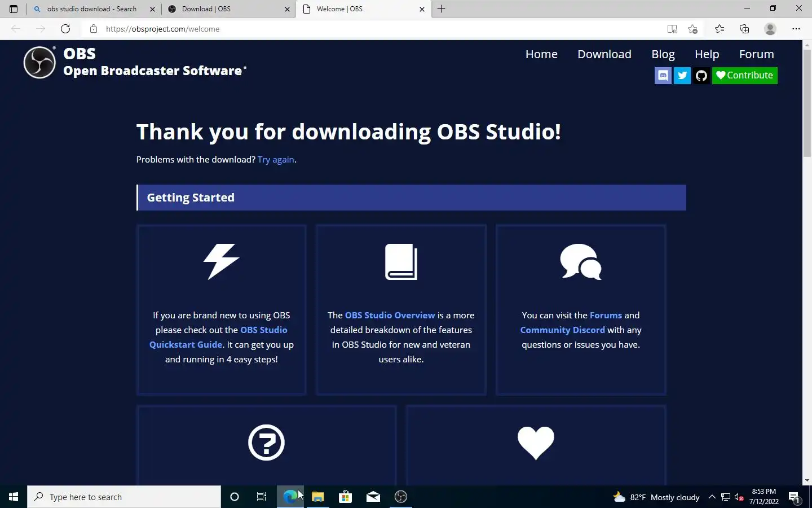The width and height of the screenshot is (812, 508).
Task: Open the OBS Studio Overview link
Action: [x=390, y=316]
